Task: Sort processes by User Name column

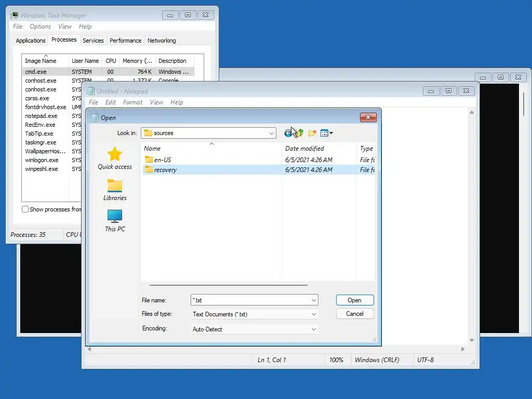Action: click(85, 61)
